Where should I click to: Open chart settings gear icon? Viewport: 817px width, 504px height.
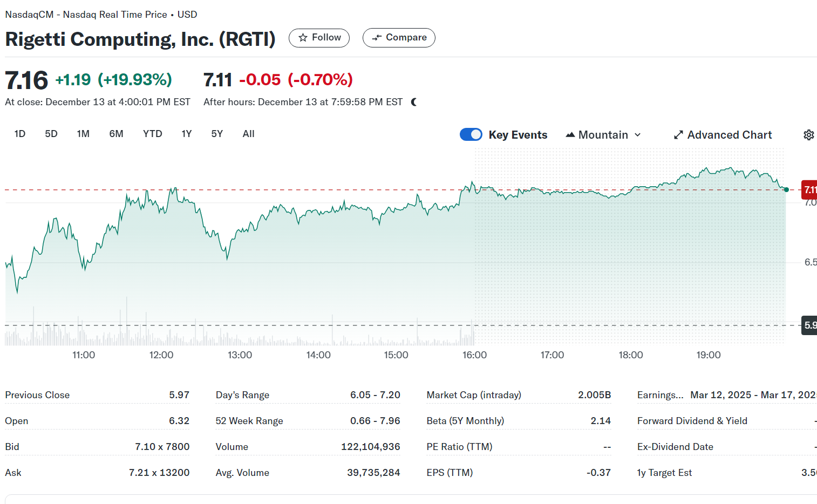pyautogui.click(x=808, y=135)
